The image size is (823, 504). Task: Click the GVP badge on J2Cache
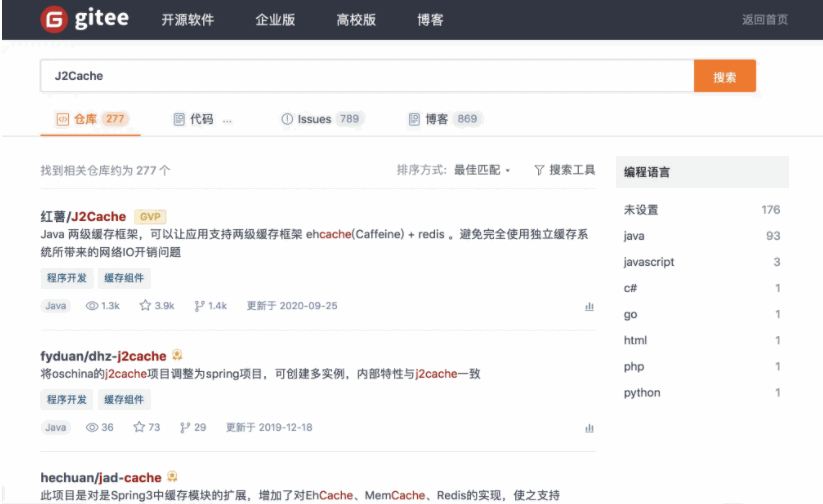click(x=150, y=216)
